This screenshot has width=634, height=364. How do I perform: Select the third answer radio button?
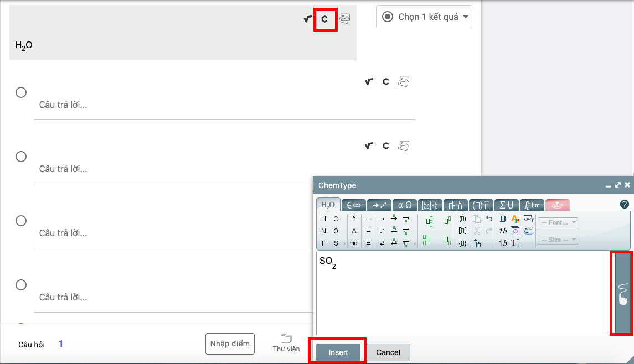coord(21,221)
